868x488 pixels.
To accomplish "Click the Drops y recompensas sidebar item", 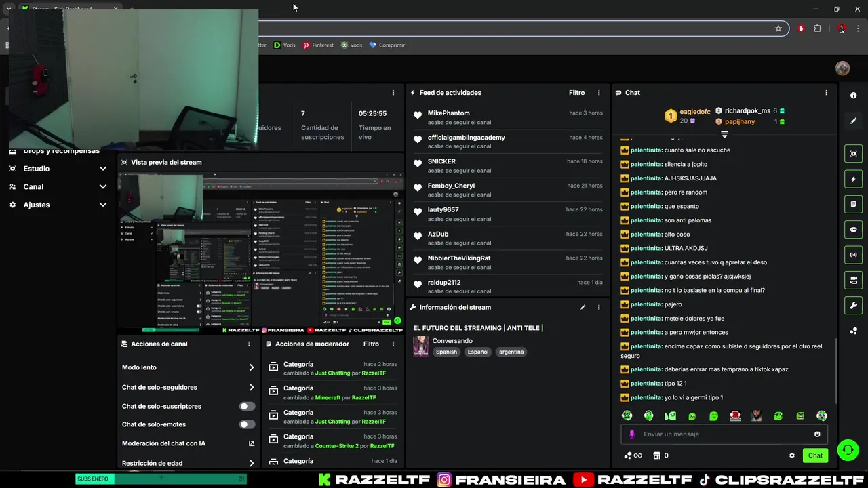I will pos(61,151).
